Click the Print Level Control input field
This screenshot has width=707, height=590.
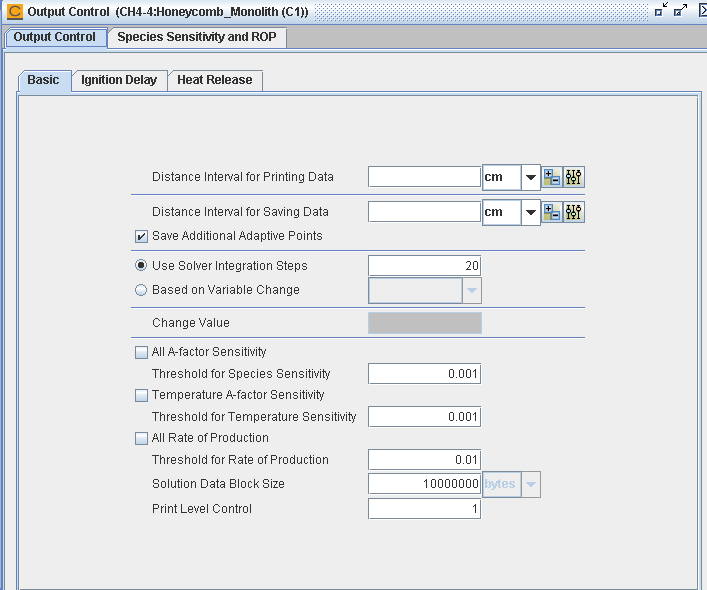point(424,509)
